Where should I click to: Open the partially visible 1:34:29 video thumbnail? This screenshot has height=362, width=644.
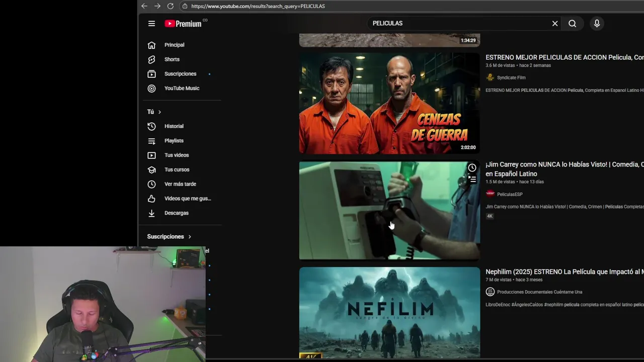389,40
